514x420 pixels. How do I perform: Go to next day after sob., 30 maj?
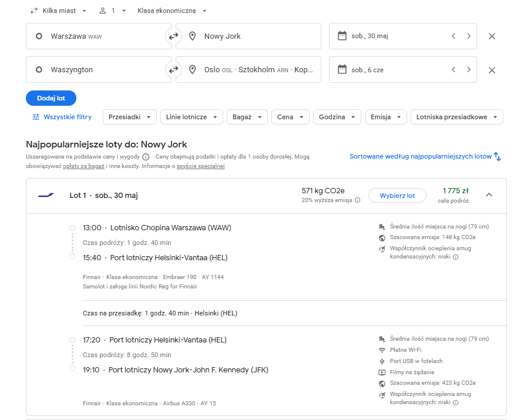click(469, 36)
